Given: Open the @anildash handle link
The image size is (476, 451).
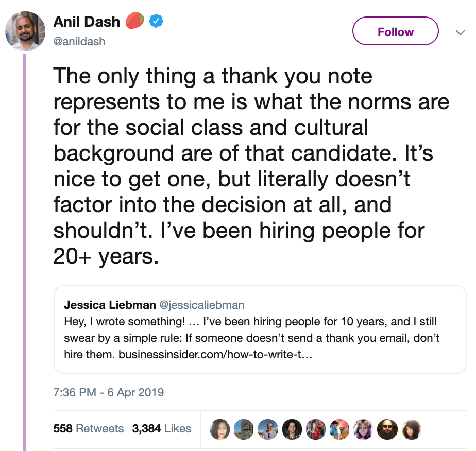Looking at the screenshot, I should (x=79, y=41).
